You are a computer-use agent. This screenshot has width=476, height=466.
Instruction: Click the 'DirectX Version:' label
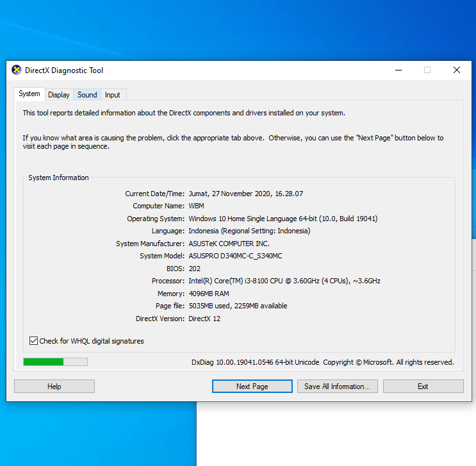pyautogui.click(x=160, y=319)
